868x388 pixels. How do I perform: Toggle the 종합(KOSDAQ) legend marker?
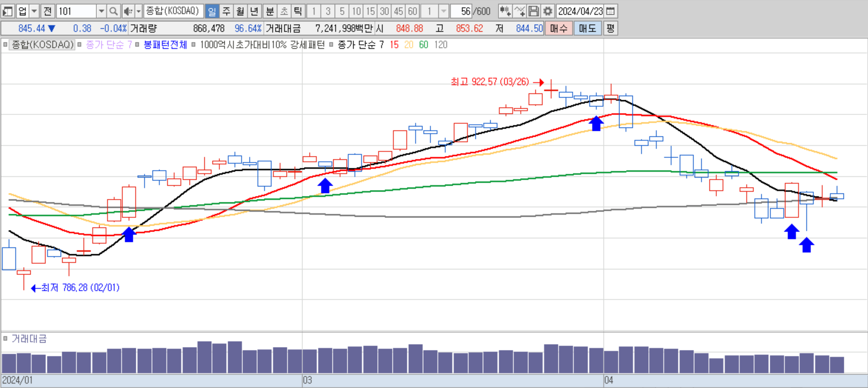pyautogui.click(x=5, y=45)
